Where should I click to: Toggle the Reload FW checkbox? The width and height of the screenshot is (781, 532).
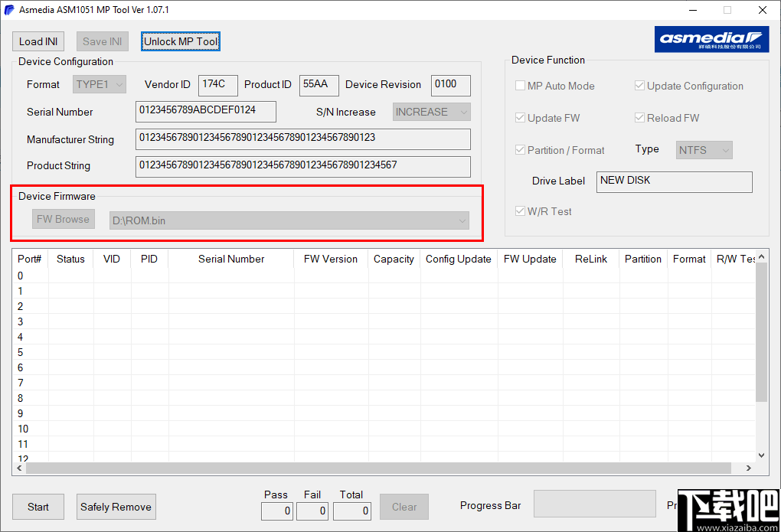[x=640, y=118]
